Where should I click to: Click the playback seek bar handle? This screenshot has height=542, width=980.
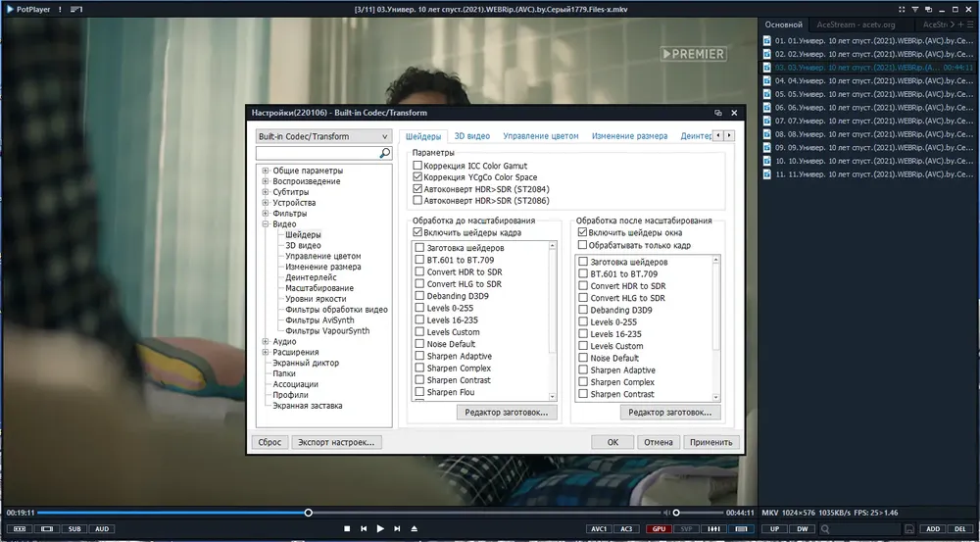(308, 513)
